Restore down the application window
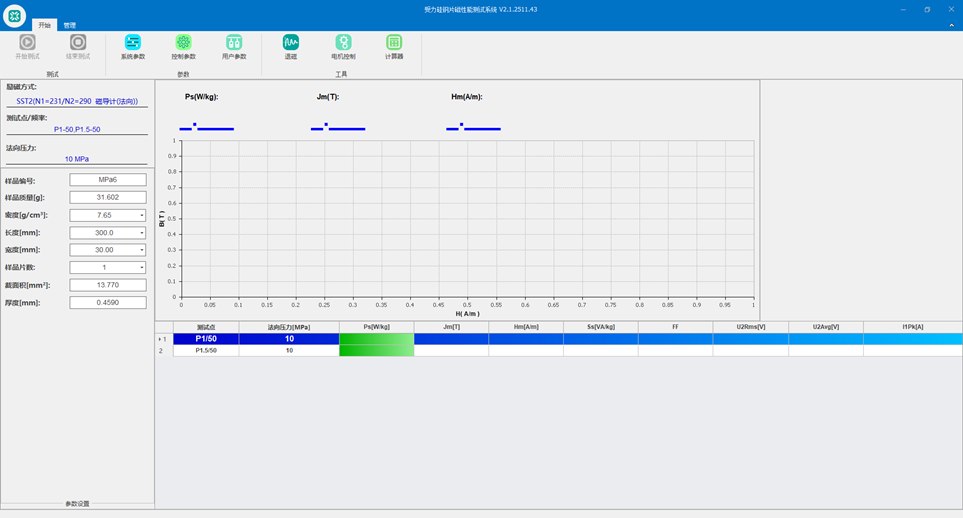This screenshot has height=518, width=963. point(927,9)
